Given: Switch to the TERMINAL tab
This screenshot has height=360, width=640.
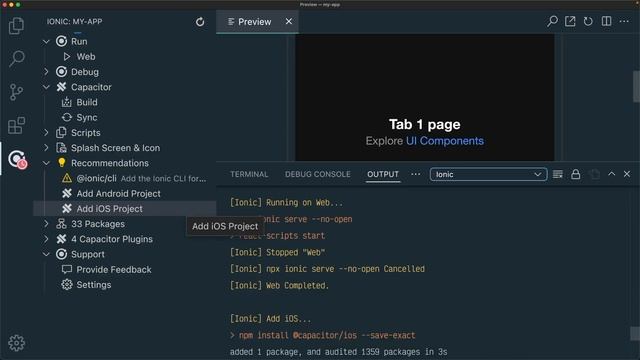Looking at the screenshot, I should [249, 174].
